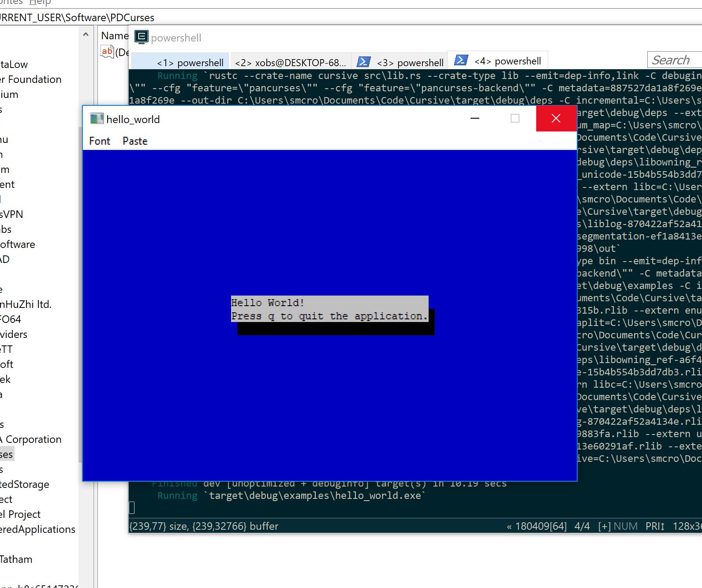The image size is (702, 588).
Task: Click the ConEmu powershell window icon
Action: (x=141, y=37)
